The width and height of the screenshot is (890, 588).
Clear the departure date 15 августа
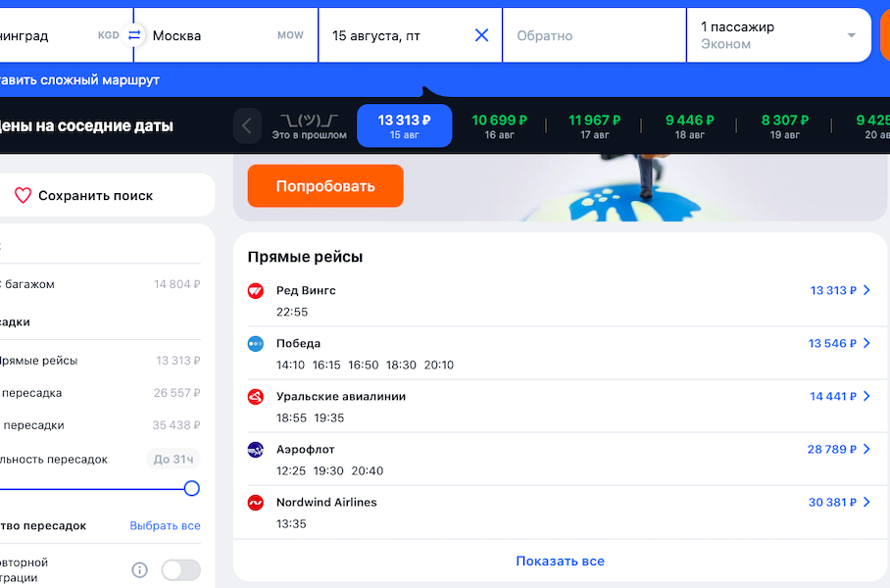(481, 35)
